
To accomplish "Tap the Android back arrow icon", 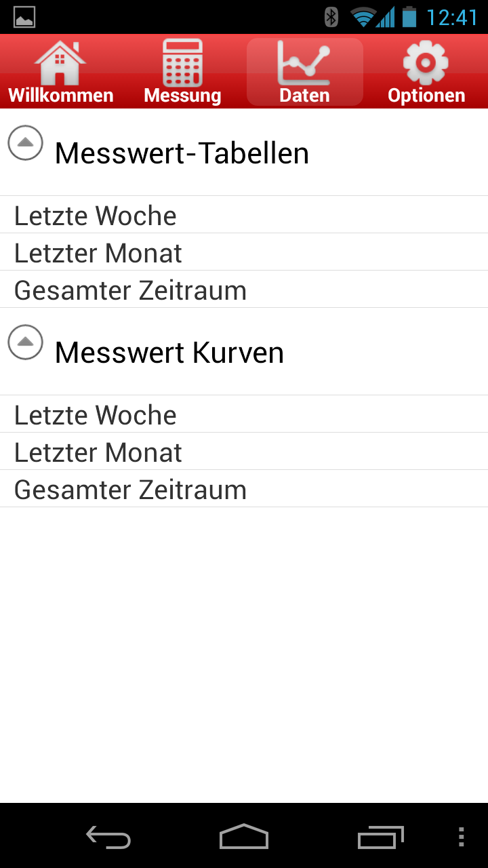I will 108,837.
